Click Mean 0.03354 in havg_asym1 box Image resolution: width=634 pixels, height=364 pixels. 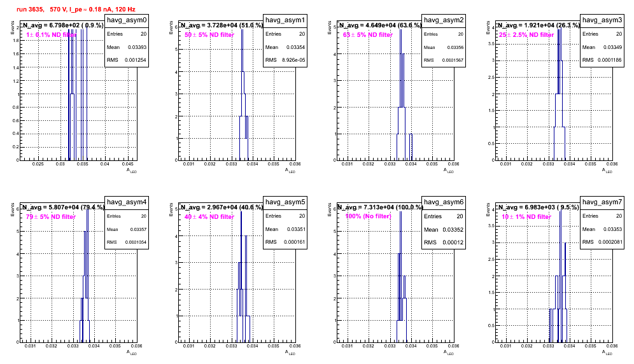click(285, 47)
